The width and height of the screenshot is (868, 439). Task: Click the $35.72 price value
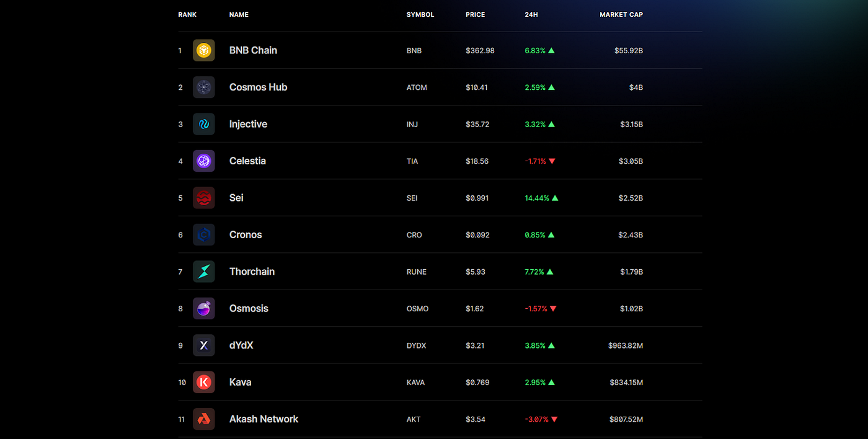pos(477,124)
